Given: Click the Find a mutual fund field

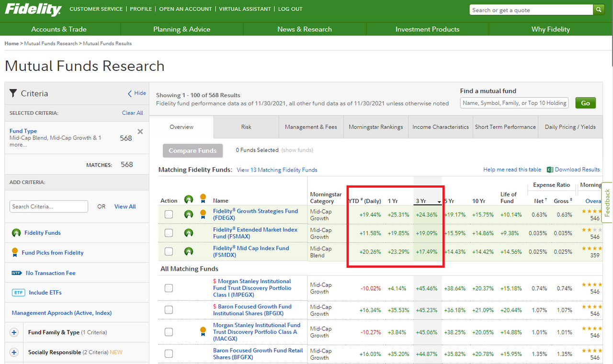Looking at the screenshot, I should [x=514, y=103].
